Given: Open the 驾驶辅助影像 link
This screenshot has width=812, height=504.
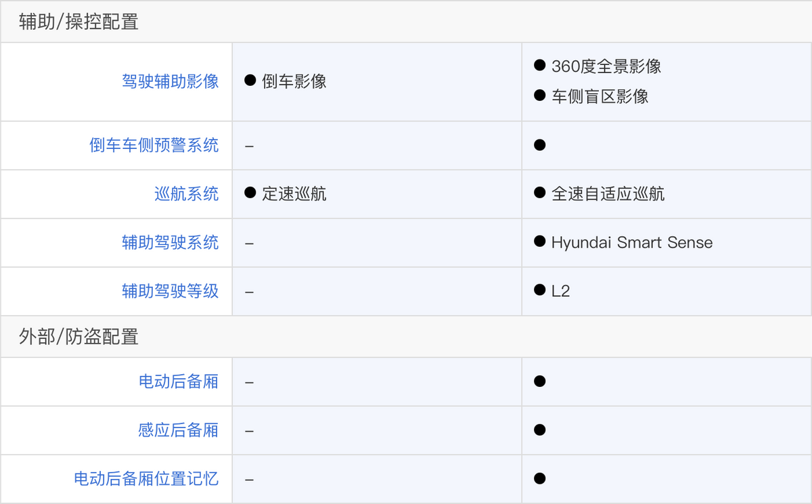Looking at the screenshot, I should tap(171, 82).
